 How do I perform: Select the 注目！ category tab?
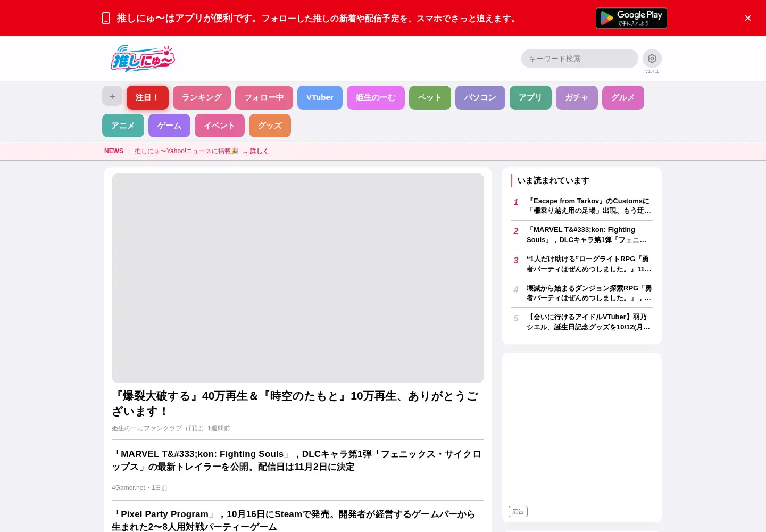147,97
